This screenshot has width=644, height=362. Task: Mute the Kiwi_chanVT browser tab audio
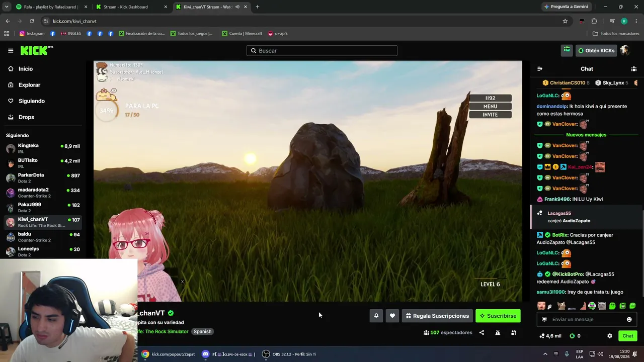(237, 7)
